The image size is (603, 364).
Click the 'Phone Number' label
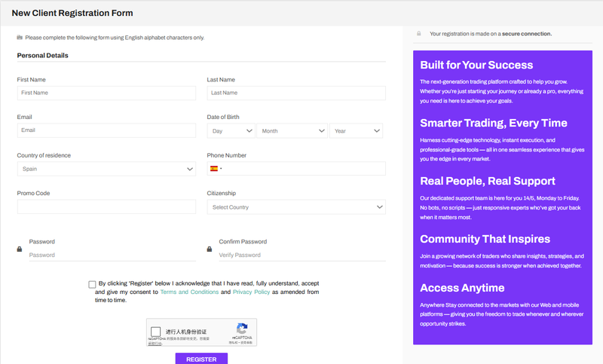(x=227, y=155)
